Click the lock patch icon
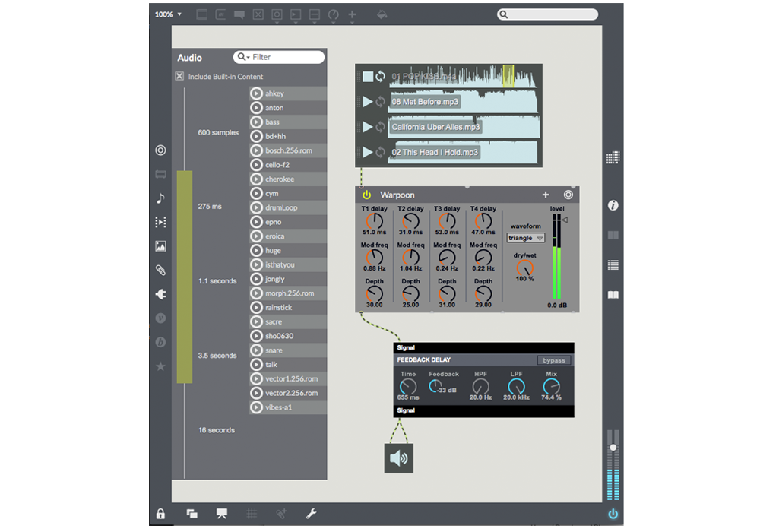Image resolution: width=760 pixels, height=532 pixels. click(160, 514)
